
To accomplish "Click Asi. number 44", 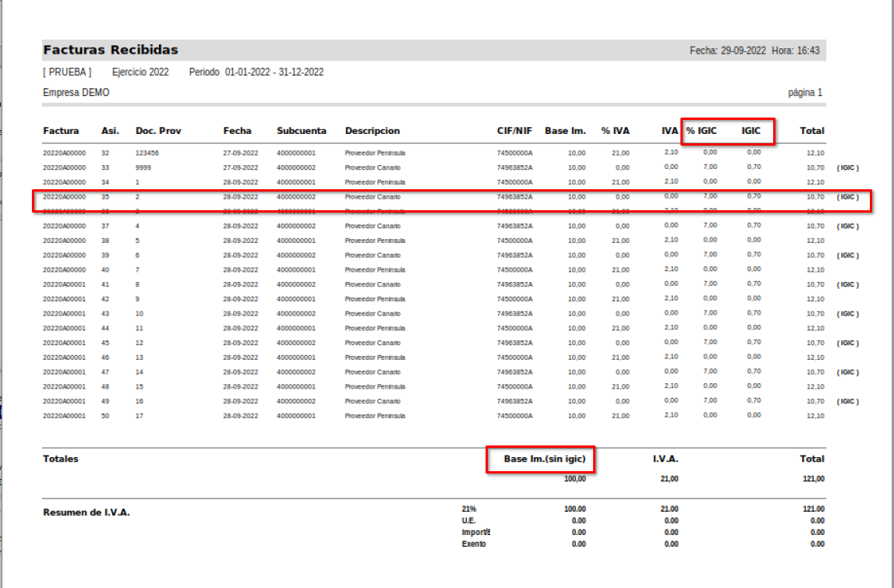I will [x=105, y=328].
